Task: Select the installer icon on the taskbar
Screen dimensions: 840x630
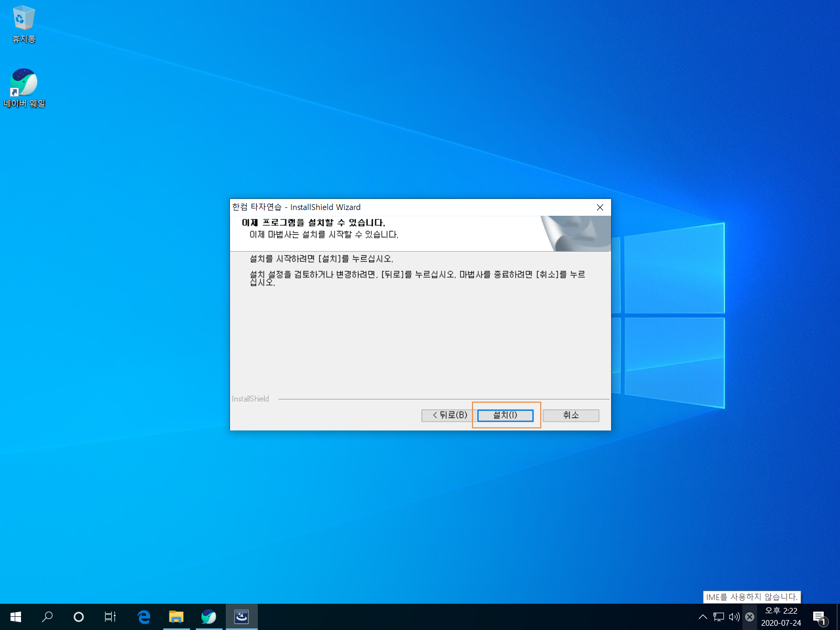Action: 241,617
